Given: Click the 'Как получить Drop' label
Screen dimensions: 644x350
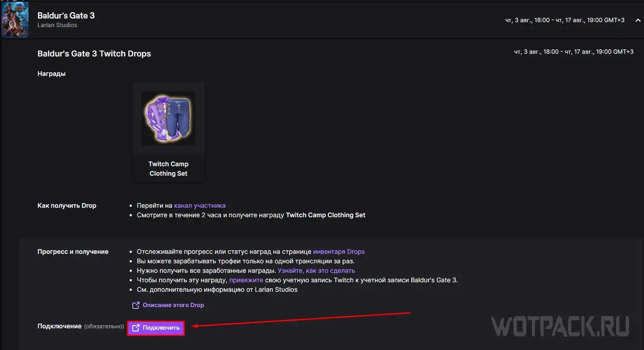Looking at the screenshot, I should [x=67, y=205].
